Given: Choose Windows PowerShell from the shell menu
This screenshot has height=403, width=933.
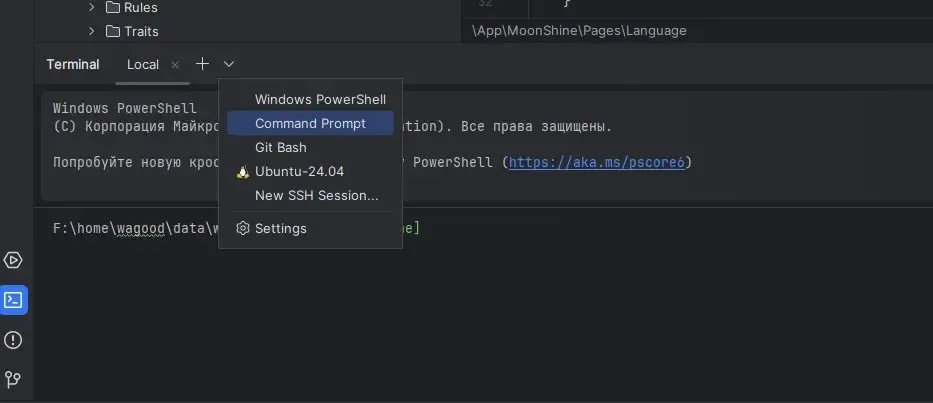Looking at the screenshot, I should 310,99.
